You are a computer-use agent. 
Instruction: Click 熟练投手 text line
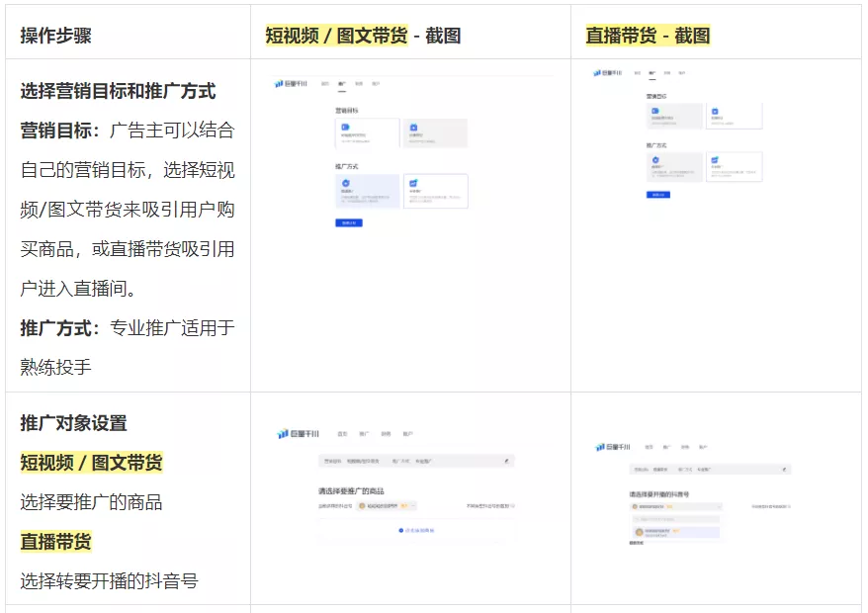(x=56, y=367)
